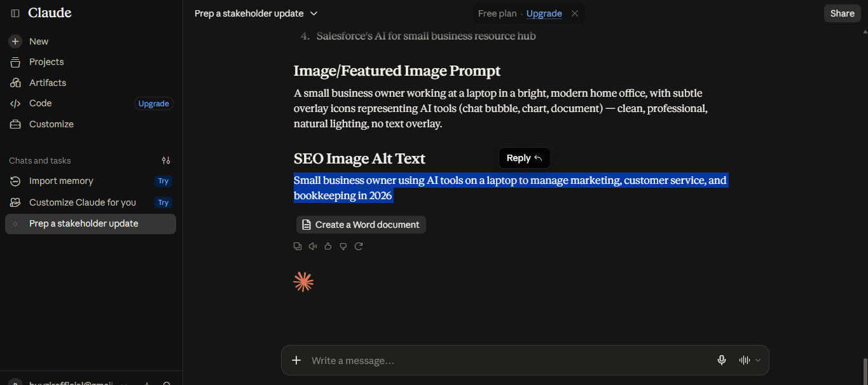Click the Image/Featured Image Prompt heading
Image resolution: width=868 pixels, height=385 pixels.
pos(397,71)
